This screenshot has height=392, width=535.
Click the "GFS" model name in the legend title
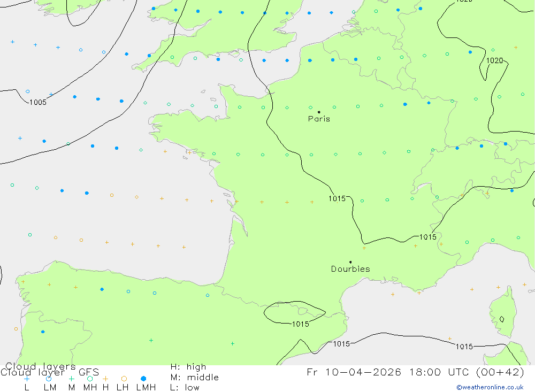pyautogui.click(x=89, y=372)
